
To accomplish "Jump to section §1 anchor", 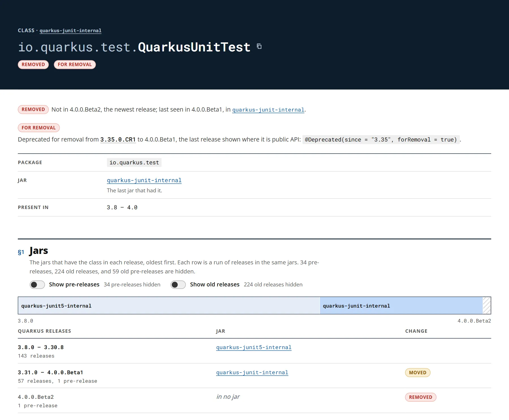I will pyautogui.click(x=21, y=252).
